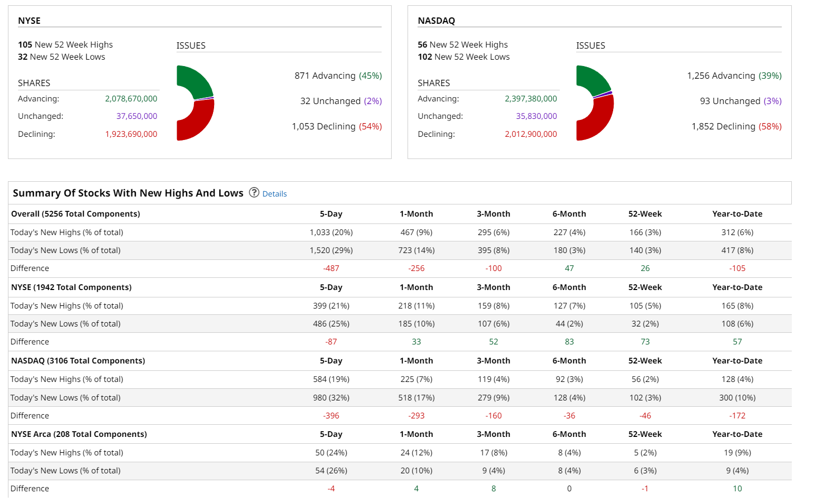814x504 pixels.
Task: Select Overall 1-Month new lows 723 (14%)
Action: coord(417,250)
